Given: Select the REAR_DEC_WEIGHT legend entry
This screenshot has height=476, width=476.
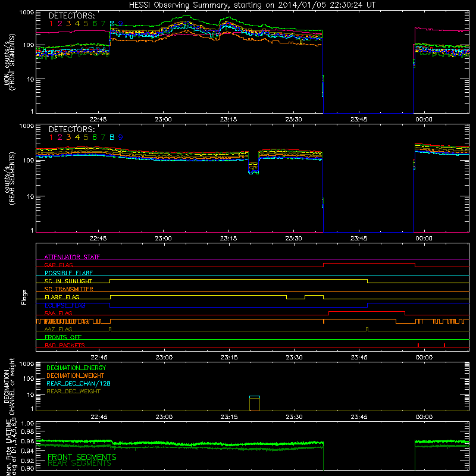Looking at the screenshot, I should tap(73, 392).
